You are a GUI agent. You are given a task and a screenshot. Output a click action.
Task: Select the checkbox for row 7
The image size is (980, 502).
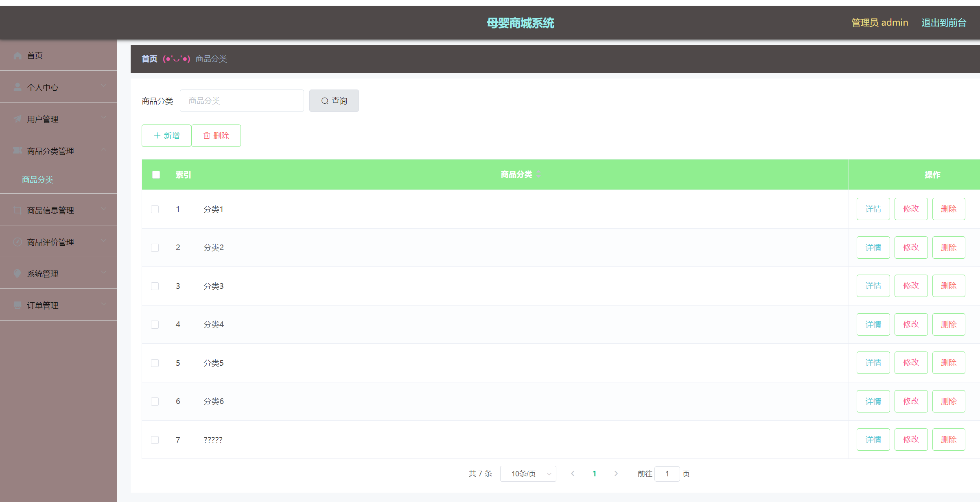coord(155,440)
